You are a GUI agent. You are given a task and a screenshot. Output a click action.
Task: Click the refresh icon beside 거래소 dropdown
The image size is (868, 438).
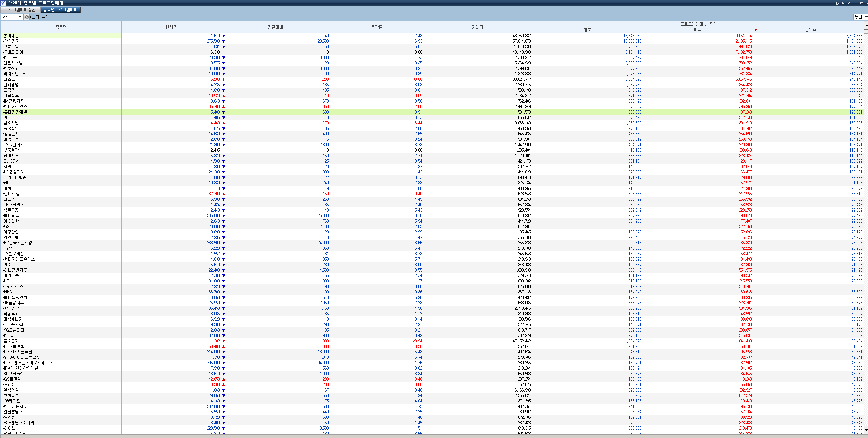coord(27,17)
